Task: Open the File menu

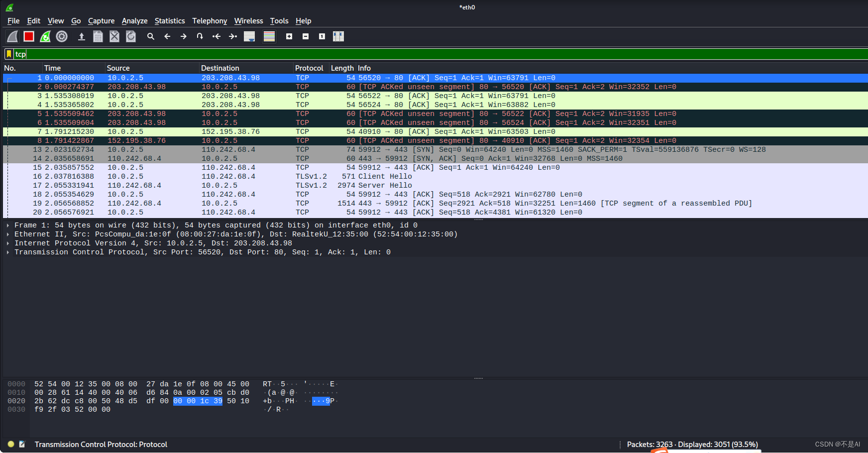Action: click(13, 21)
